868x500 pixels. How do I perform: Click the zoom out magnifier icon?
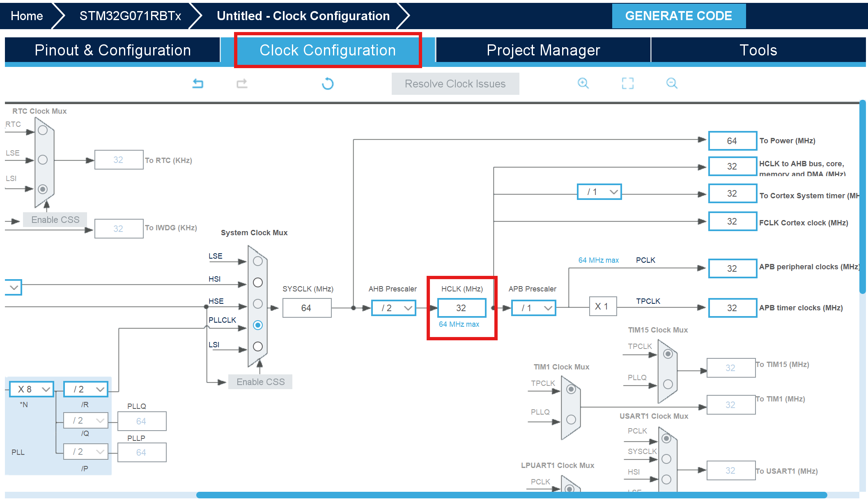tap(672, 83)
